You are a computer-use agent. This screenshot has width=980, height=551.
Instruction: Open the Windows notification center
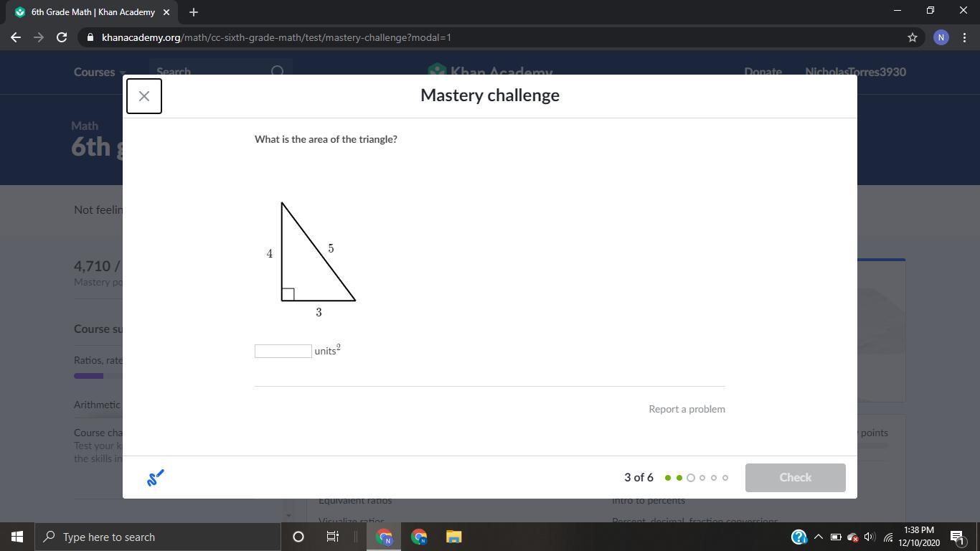coord(957,537)
